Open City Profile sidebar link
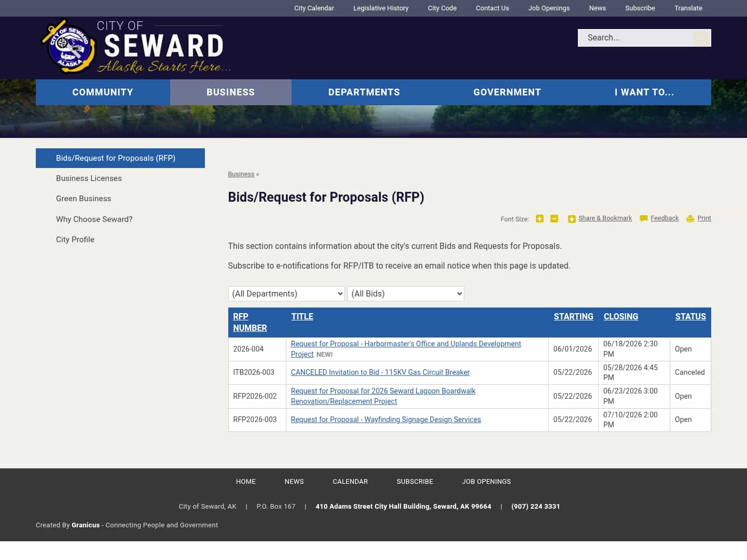747x560 pixels. 75,240
